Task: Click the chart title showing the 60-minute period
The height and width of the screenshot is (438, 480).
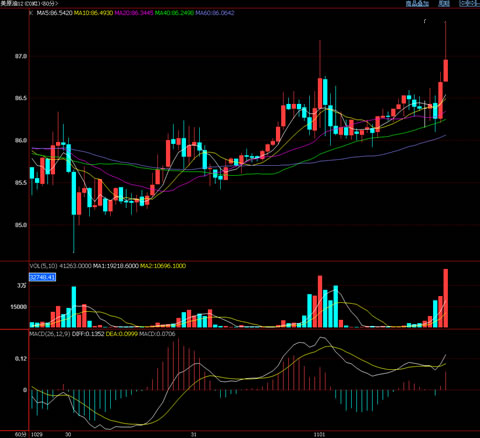Action: [x=29, y=3]
